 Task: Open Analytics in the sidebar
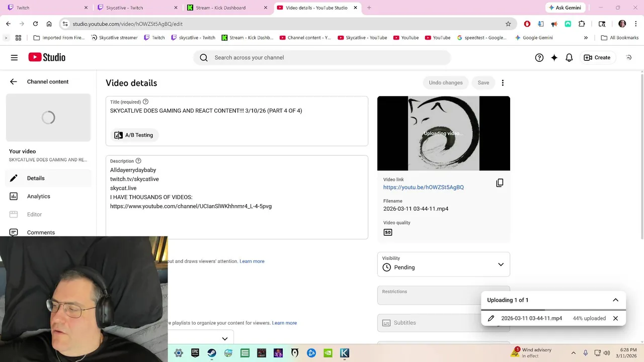[48, 196]
